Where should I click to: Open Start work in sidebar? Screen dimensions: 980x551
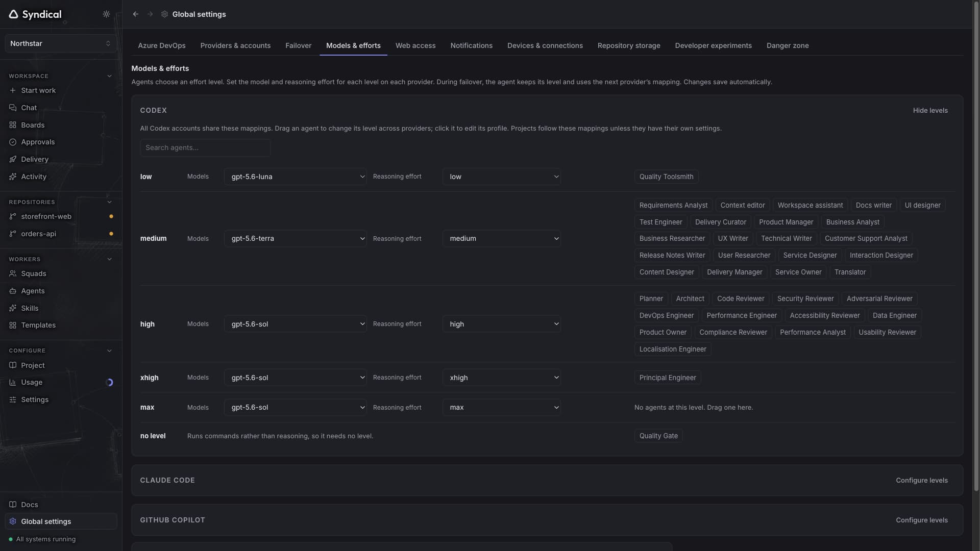click(x=61, y=90)
